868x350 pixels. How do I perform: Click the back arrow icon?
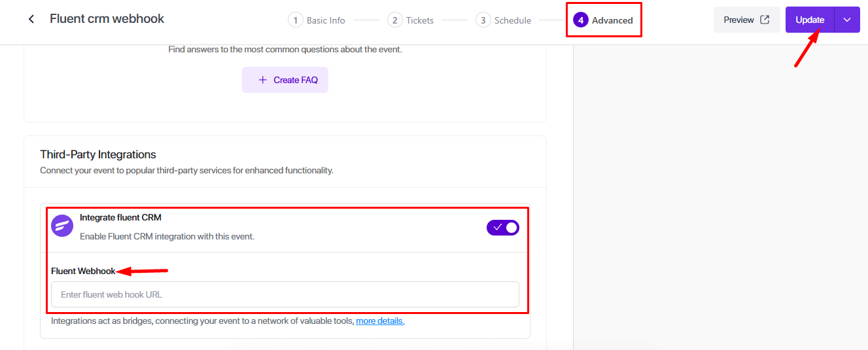[31, 20]
